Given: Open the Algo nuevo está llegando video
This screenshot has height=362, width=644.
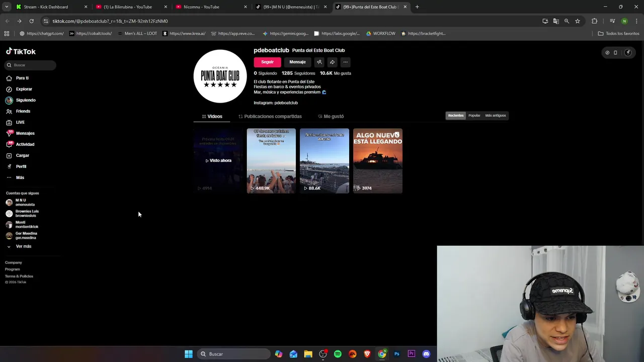Looking at the screenshot, I should 378,161.
